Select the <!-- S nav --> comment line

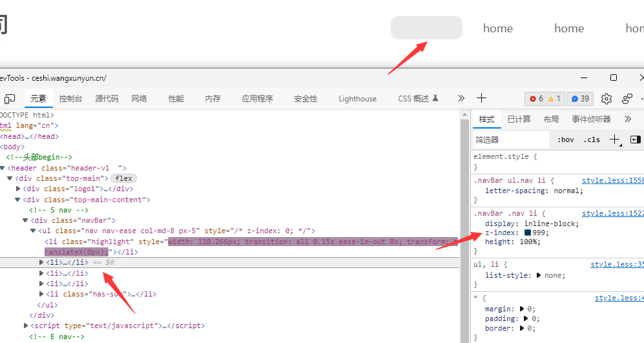coord(59,210)
